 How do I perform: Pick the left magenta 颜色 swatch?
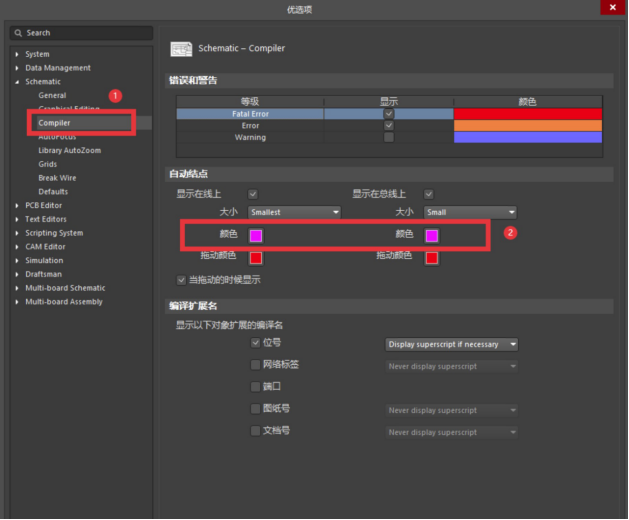[256, 236]
